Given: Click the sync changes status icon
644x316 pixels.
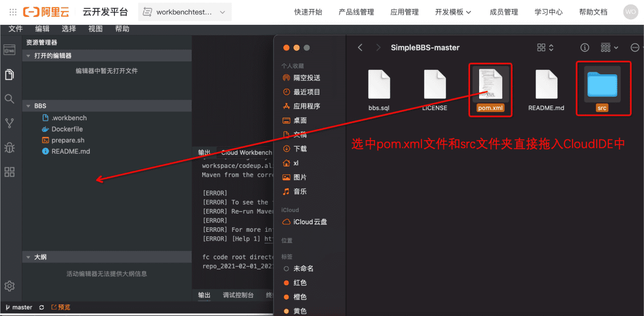Looking at the screenshot, I should 42,307.
